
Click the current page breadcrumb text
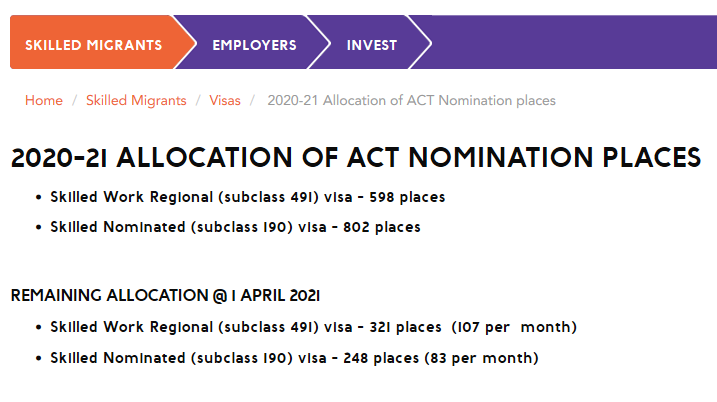(411, 100)
